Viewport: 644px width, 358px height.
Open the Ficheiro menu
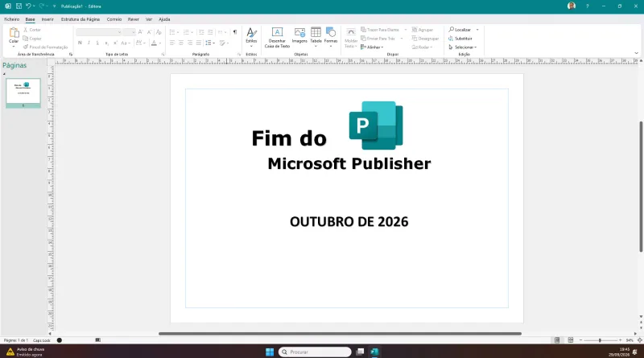[x=11, y=19]
